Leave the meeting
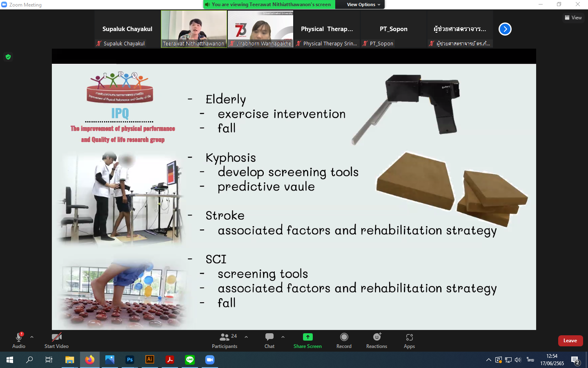Viewport: 588px width, 368px height. coord(570,341)
